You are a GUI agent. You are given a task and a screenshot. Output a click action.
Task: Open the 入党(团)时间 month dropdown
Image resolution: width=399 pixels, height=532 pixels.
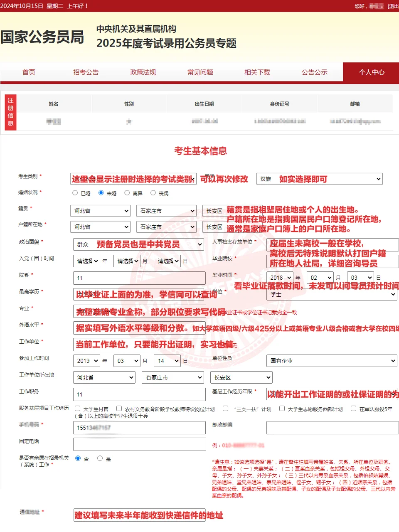127,261
